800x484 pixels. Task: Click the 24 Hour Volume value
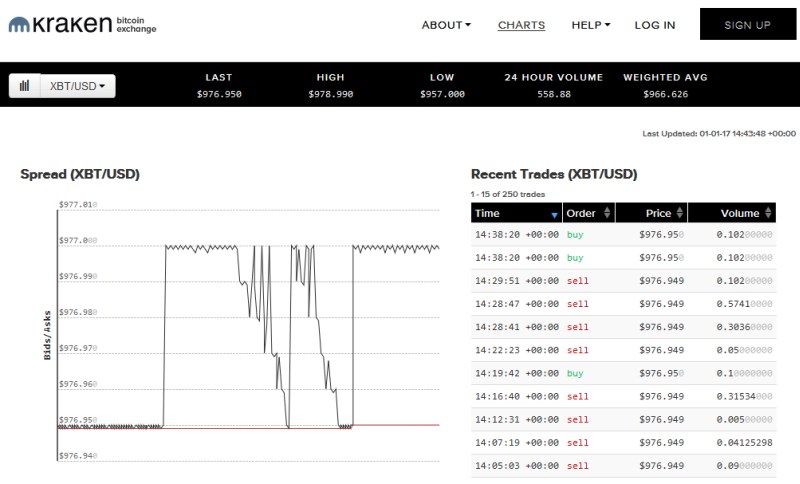[x=553, y=94]
